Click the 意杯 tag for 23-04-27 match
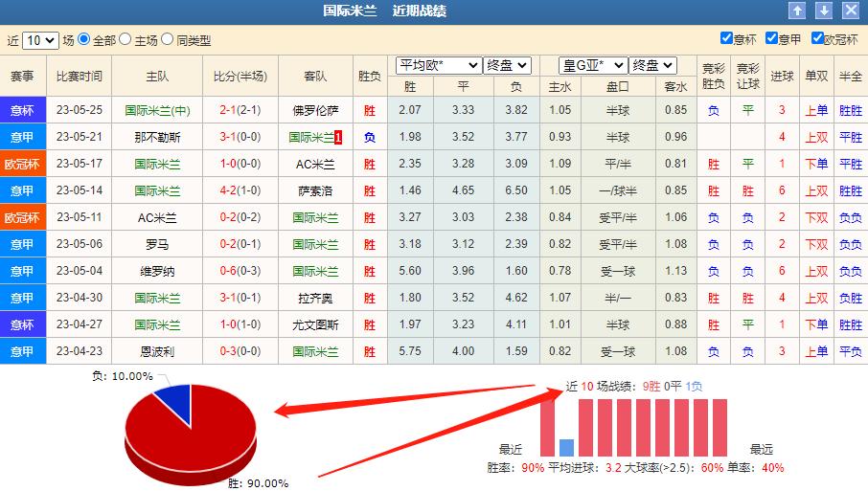 [x=23, y=324]
